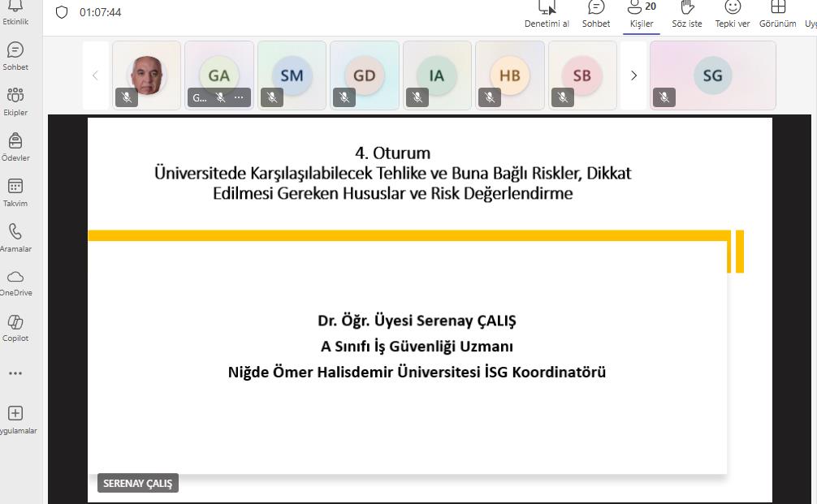Raise hand with Söz iste

point(687,14)
